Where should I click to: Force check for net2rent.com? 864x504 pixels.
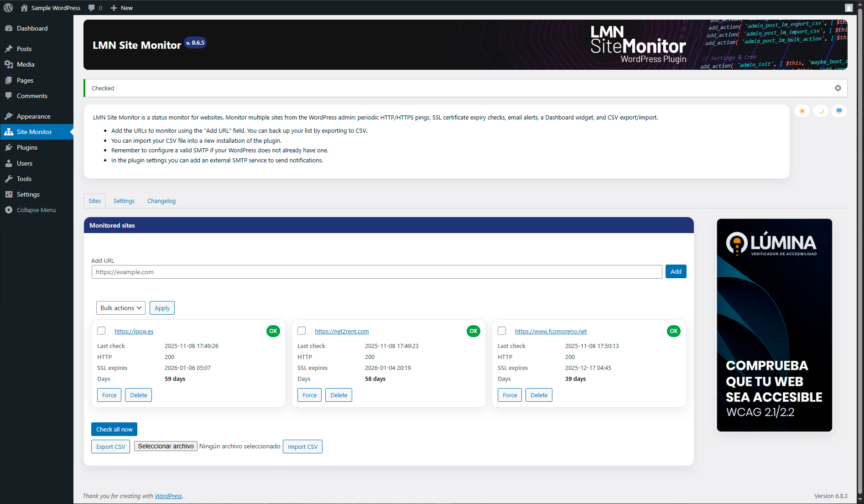(x=309, y=395)
